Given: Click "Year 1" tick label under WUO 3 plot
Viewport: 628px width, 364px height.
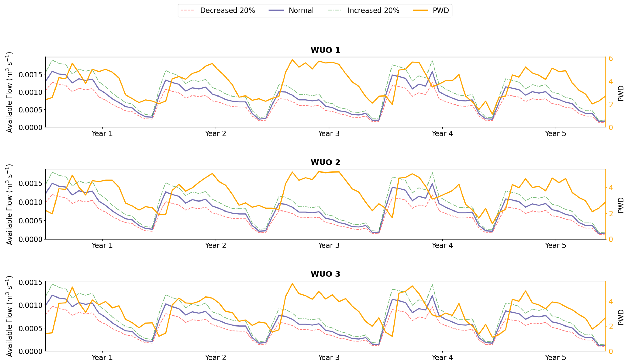Looking at the screenshot, I should pyautogui.click(x=102, y=358).
